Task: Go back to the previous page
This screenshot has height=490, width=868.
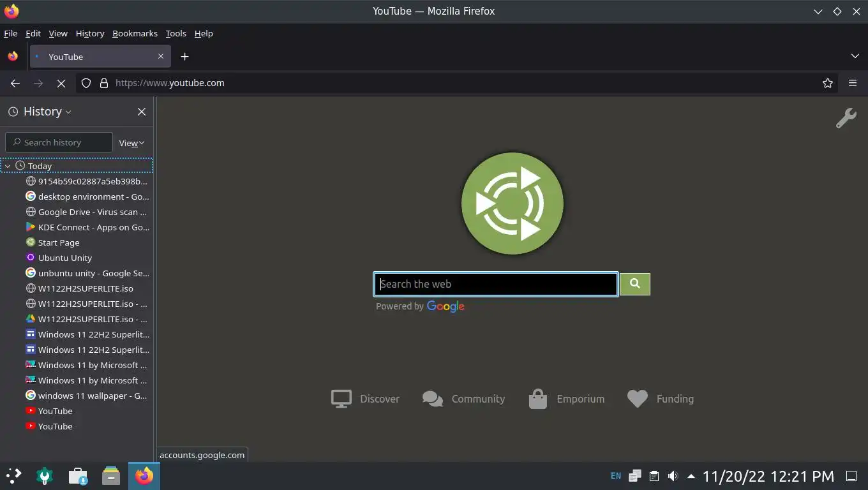Action: (15, 83)
